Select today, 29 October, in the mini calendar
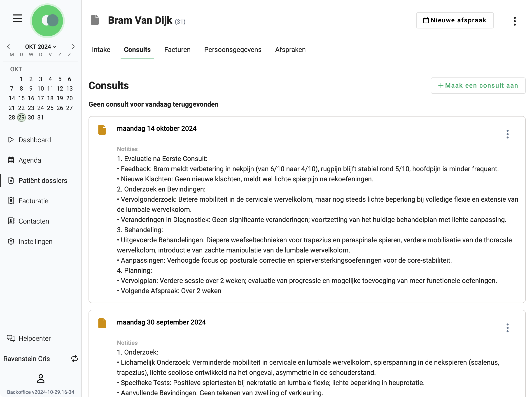This screenshot has width=532, height=397. [x=21, y=117]
